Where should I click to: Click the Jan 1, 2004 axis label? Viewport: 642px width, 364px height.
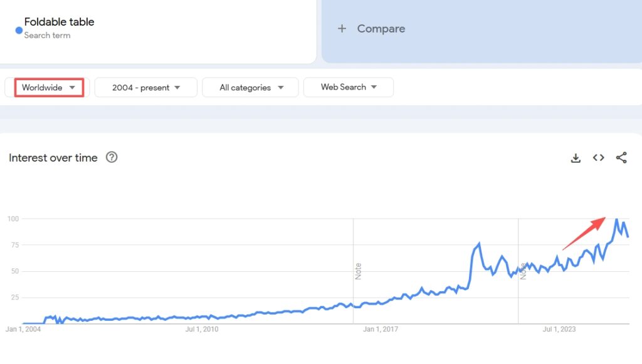[23, 329]
